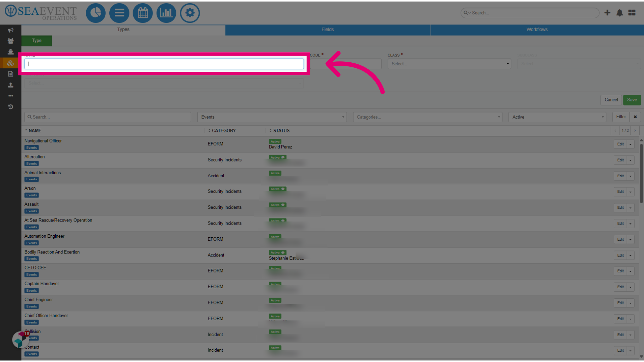This screenshot has height=362, width=644.
Task: Select the green Type sub-tab
Action: pyautogui.click(x=37, y=41)
